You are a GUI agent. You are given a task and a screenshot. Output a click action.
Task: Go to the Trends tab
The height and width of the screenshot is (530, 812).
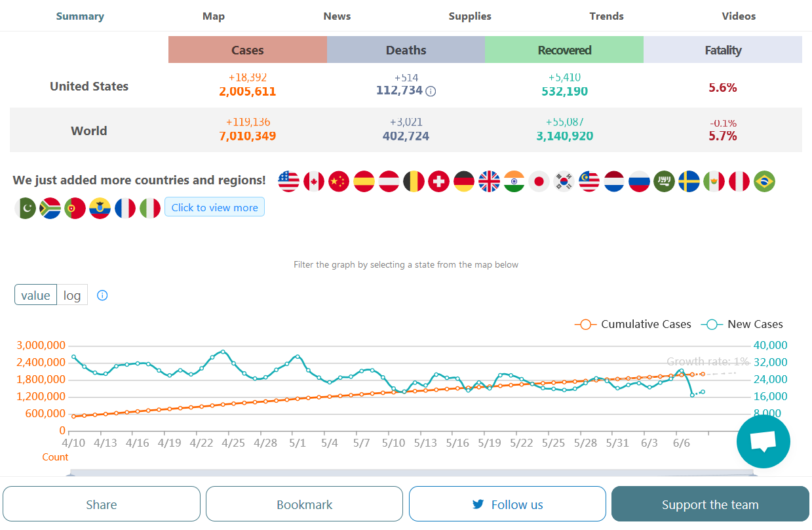[606, 16]
